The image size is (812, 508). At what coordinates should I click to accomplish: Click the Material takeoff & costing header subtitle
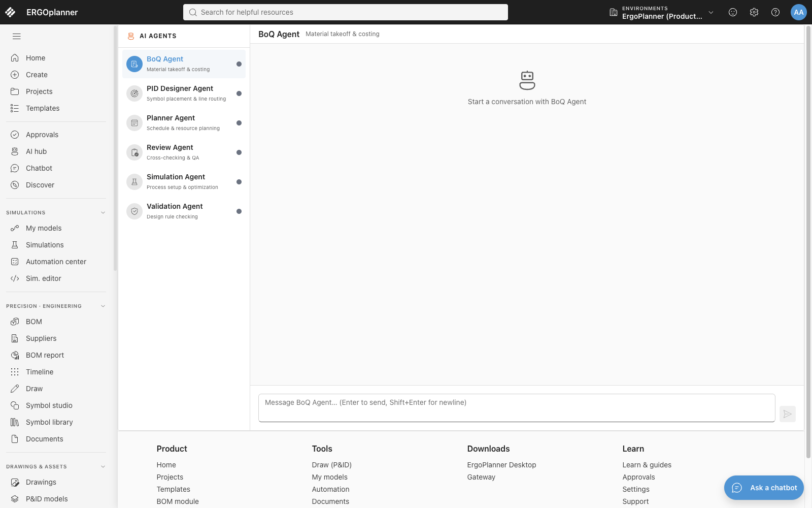343,34
